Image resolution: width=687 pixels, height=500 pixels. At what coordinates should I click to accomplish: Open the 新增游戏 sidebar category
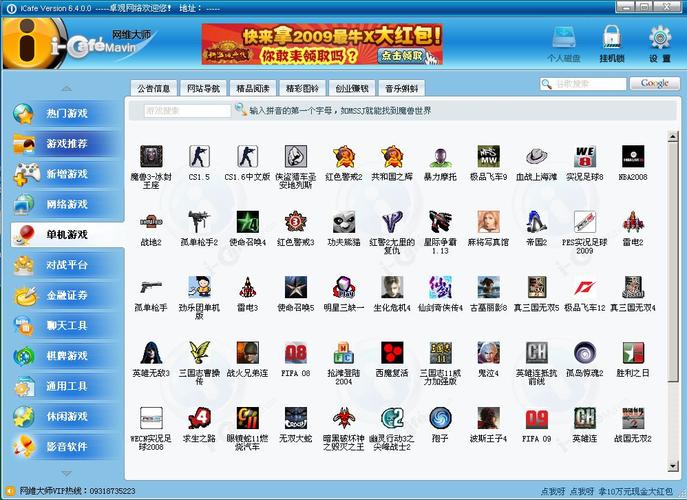67,174
